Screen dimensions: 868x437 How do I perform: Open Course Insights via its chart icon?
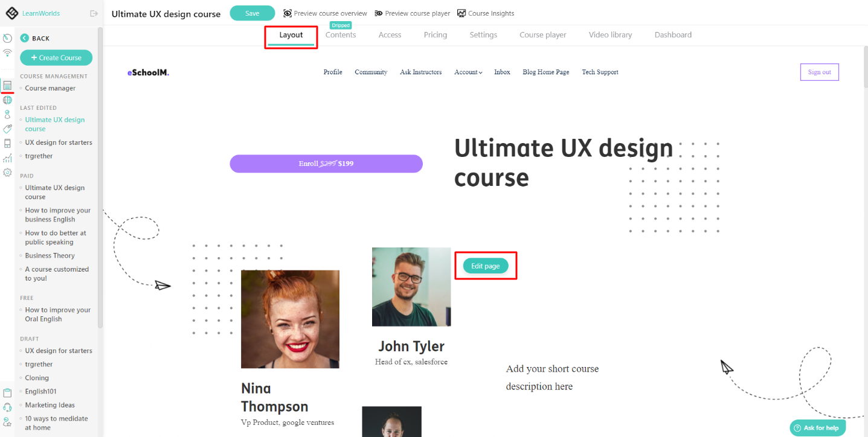[x=461, y=13]
